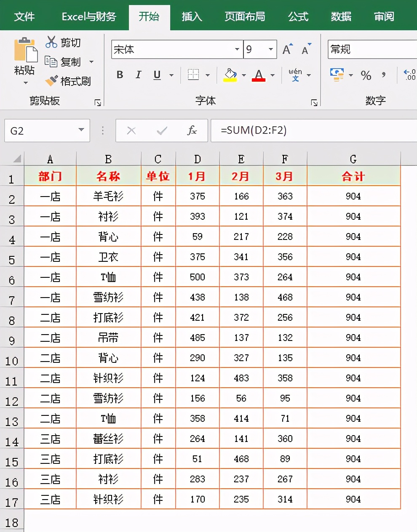417x532 pixels.
Task: Open the 字体 group dialog launcher
Action: pos(314,101)
